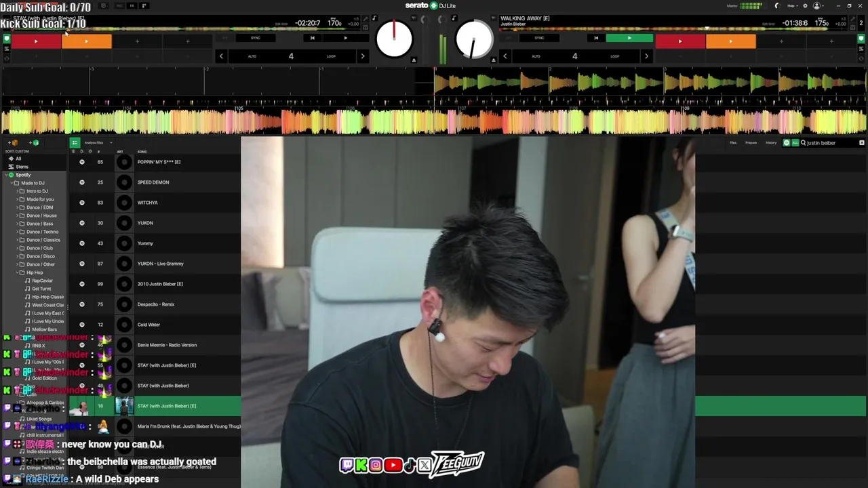
Task: Open the RapCaviar playlist
Action: click(41, 281)
